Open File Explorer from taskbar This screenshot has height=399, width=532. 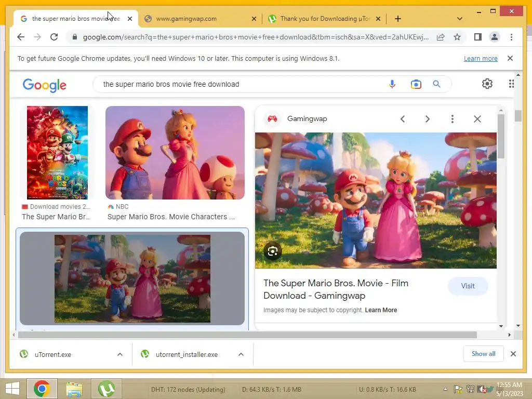tap(74, 389)
